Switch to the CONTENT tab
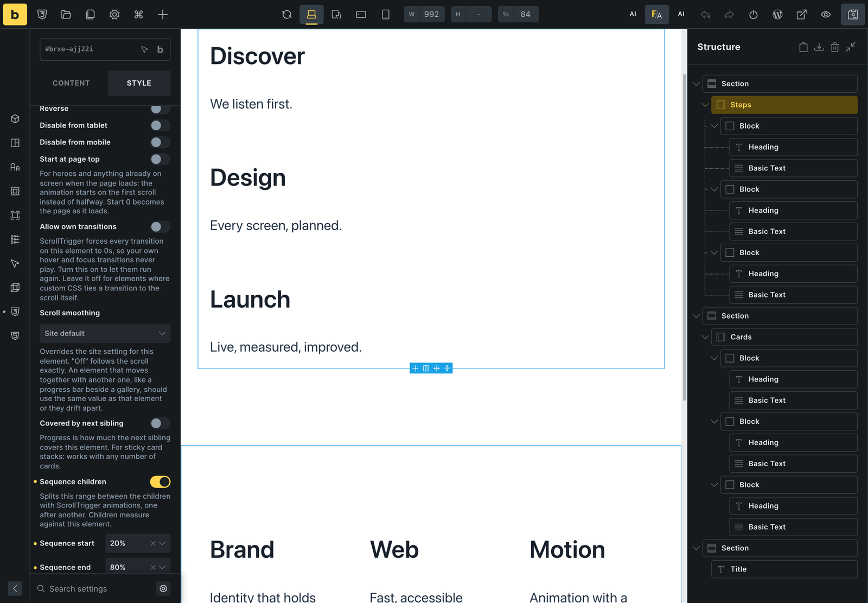This screenshot has width=868, height=603. coord(71,83)
